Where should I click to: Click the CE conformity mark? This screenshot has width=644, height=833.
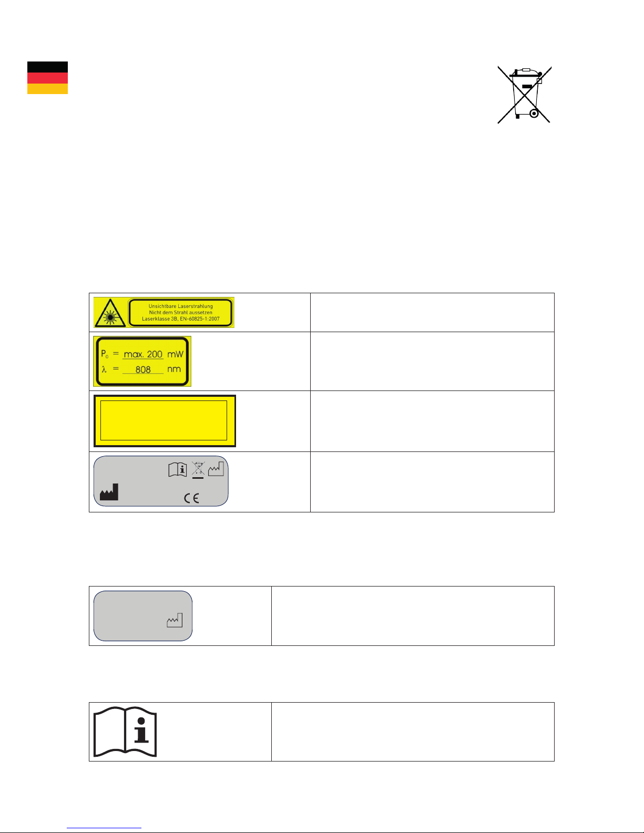click(x=191, y=499)
